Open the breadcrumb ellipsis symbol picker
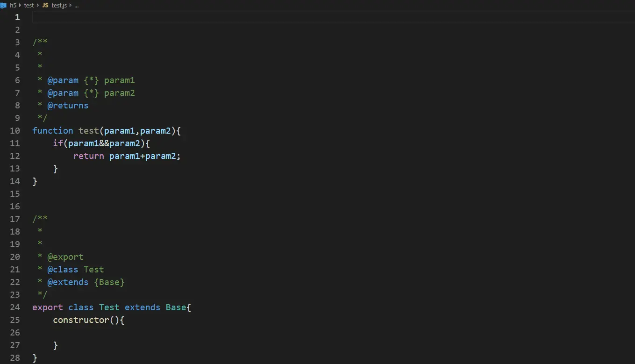 point(76,6)
